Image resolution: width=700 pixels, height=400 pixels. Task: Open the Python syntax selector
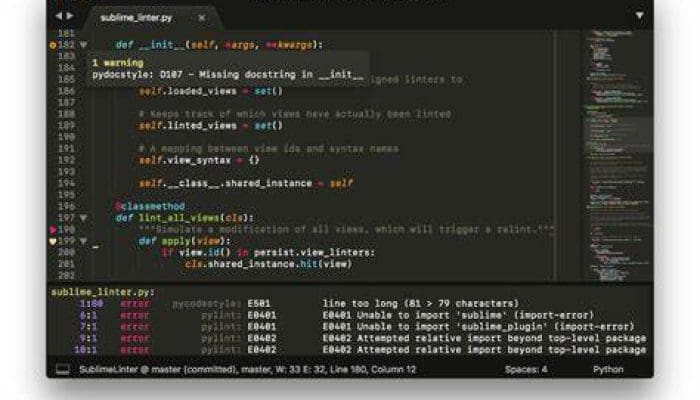[x=608, y=369]
